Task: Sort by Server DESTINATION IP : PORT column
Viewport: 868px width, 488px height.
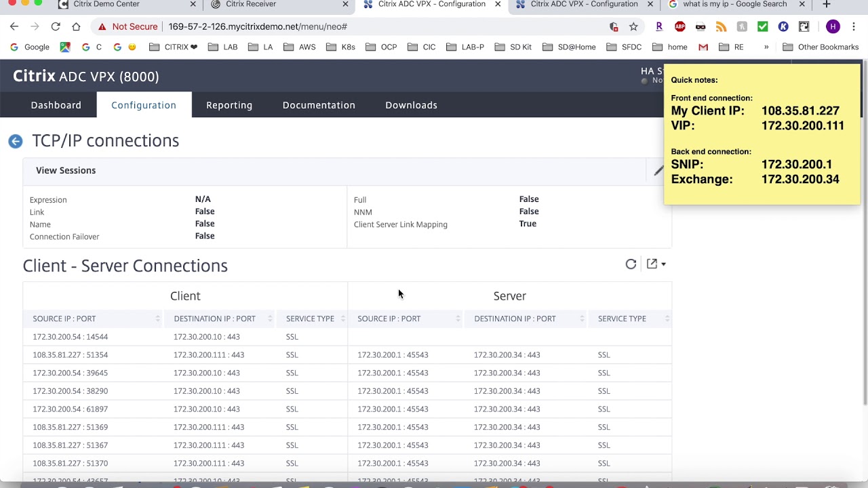Action: coord(526,319)
